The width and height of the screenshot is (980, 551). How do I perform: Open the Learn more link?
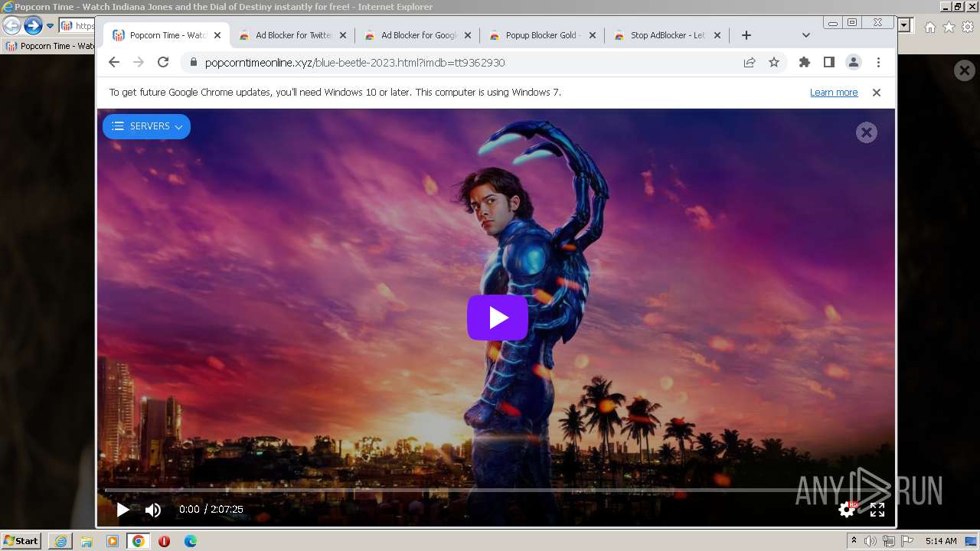(834, 92)
